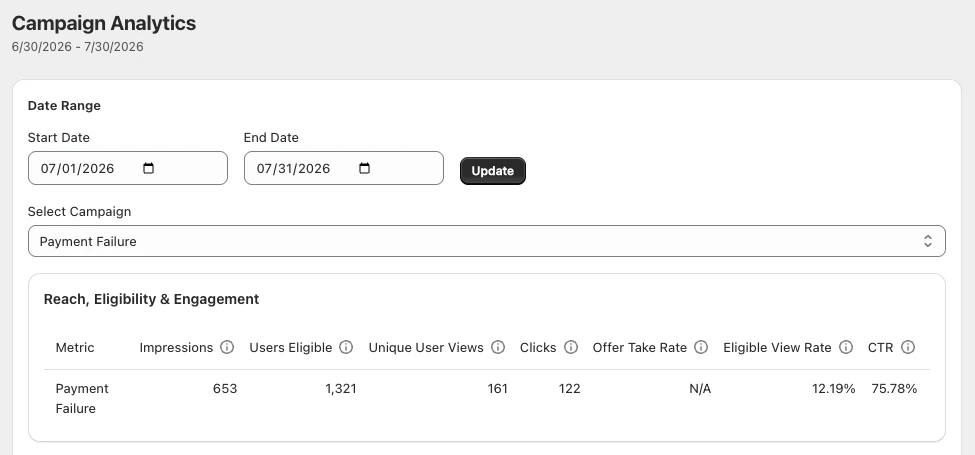Show info tooltip for Users Eligible
Image resolution: width=975 pixels, height=455 pixels.
point(346,347)
